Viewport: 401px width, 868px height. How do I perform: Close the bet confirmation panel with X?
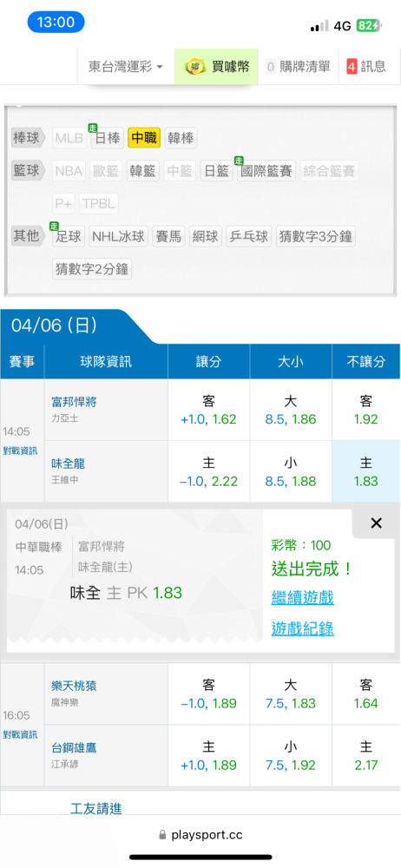376,523
